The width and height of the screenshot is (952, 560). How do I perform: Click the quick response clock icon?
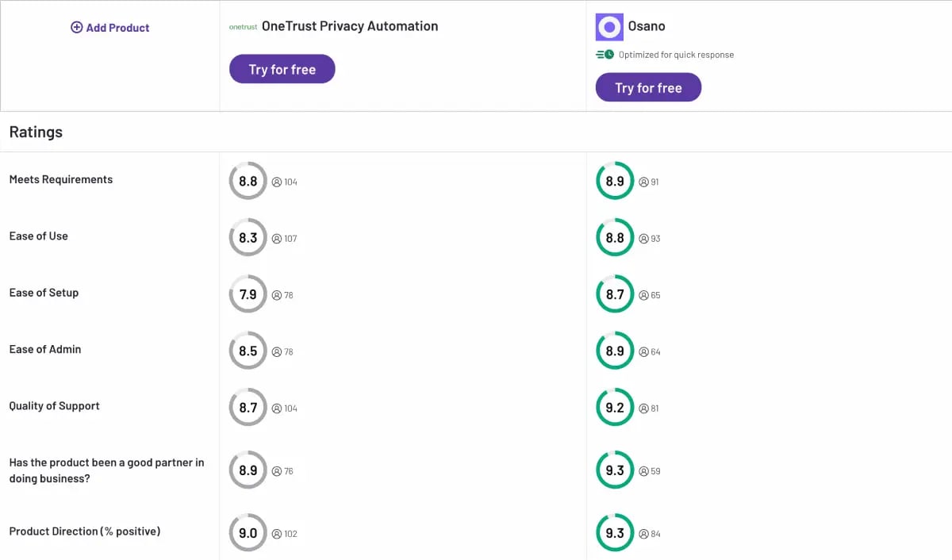tap(605, 55)
